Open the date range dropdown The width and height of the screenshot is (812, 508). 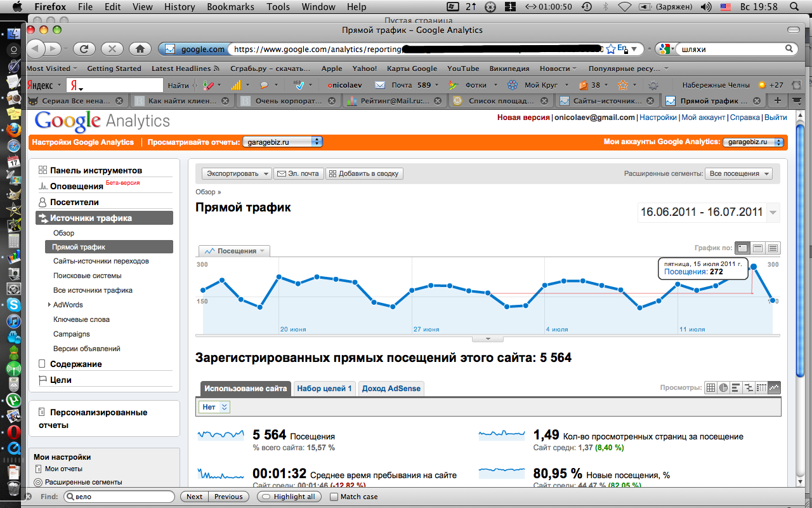pos(773,213)
